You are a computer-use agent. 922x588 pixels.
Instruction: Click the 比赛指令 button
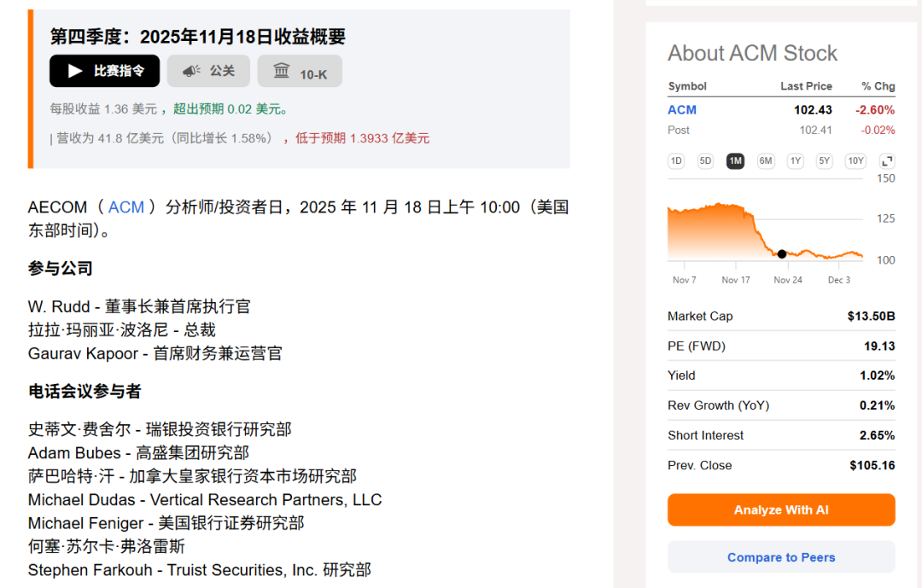(104, 71)
